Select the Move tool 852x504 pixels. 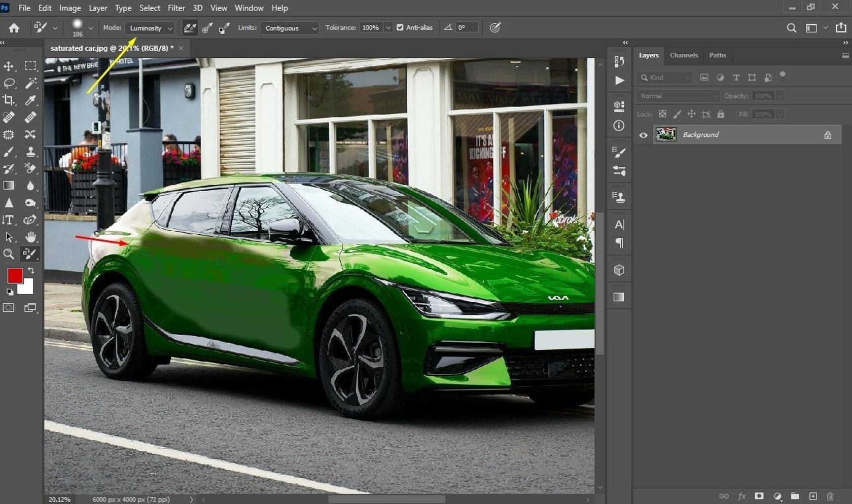tap(8, 66)
